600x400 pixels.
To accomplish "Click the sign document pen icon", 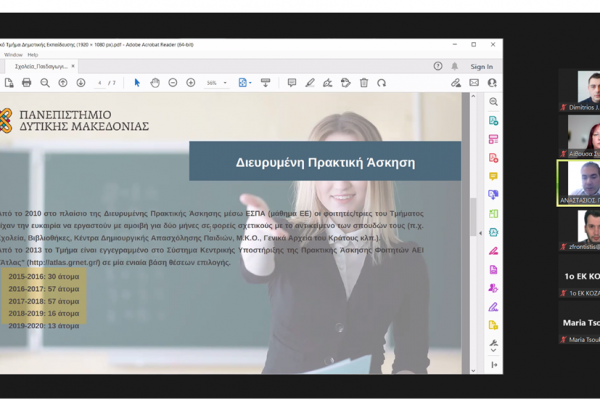I will 328,83.
